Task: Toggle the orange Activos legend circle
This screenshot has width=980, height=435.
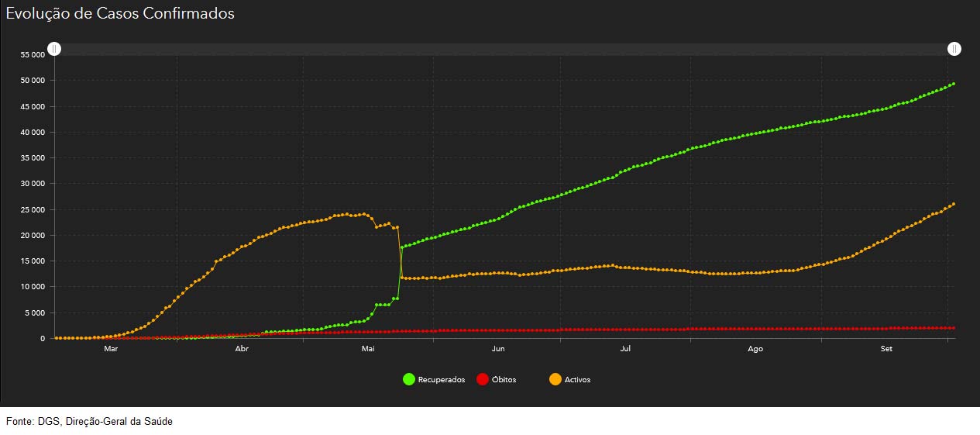Action: (x=555, y=379)
